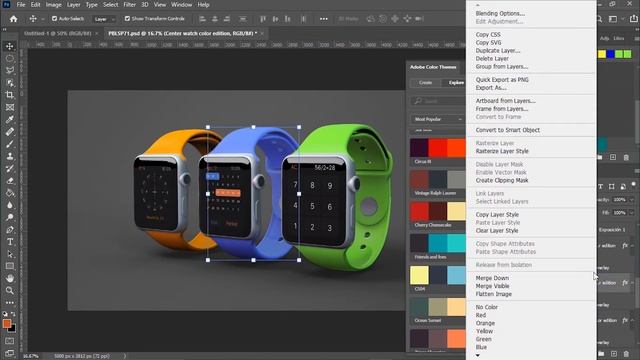This screenshot has height=360, width=640.
Task: Toggle Auto-Select checkbox
Action: coord(54,19)
